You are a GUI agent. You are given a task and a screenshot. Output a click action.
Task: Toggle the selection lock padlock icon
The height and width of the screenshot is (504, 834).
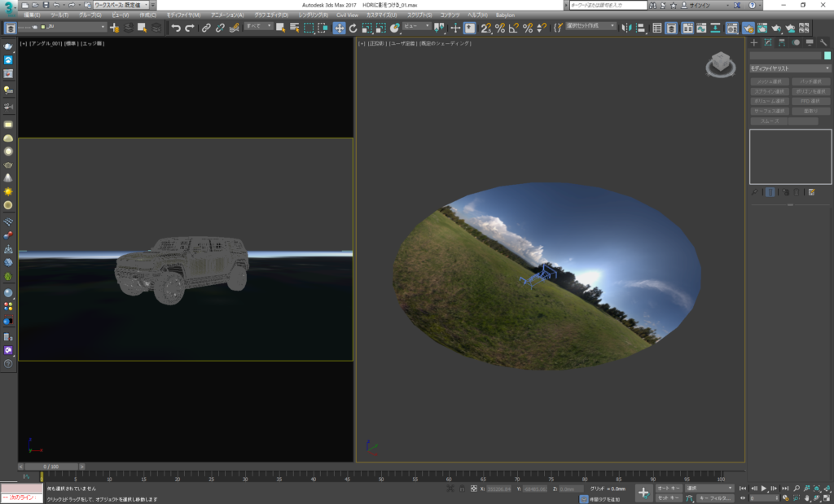click(462, 489)
